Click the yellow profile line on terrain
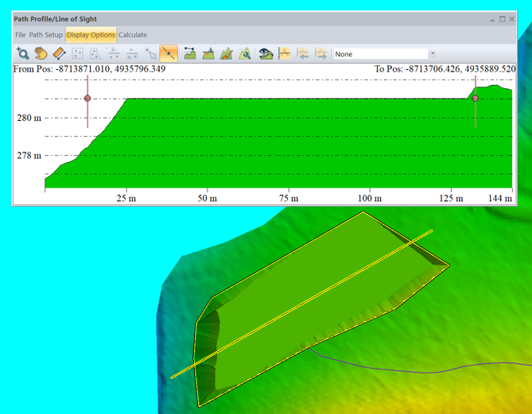Screen dimensions: 532x414 [x=301, y=304]
